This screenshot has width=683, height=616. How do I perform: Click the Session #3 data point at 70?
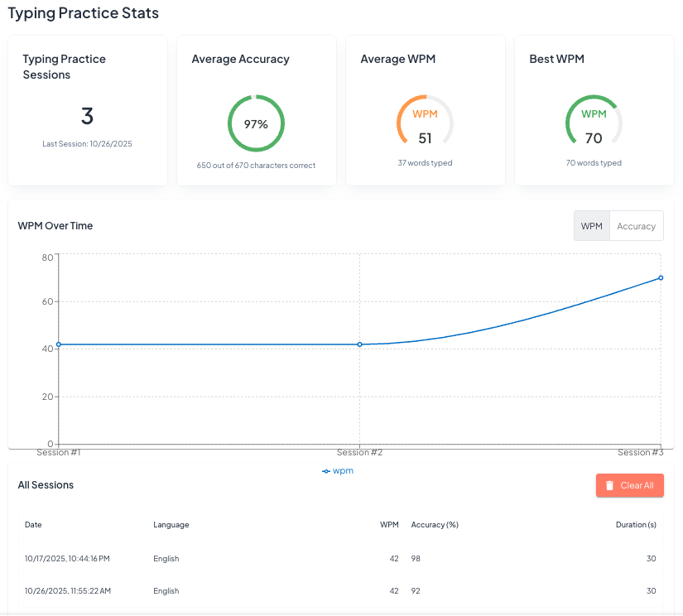661,278
